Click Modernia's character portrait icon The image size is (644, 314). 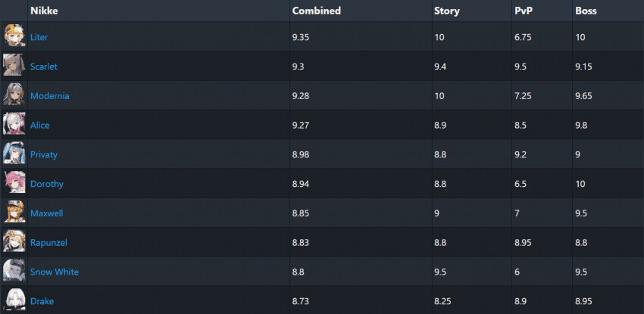pos(14,95)
